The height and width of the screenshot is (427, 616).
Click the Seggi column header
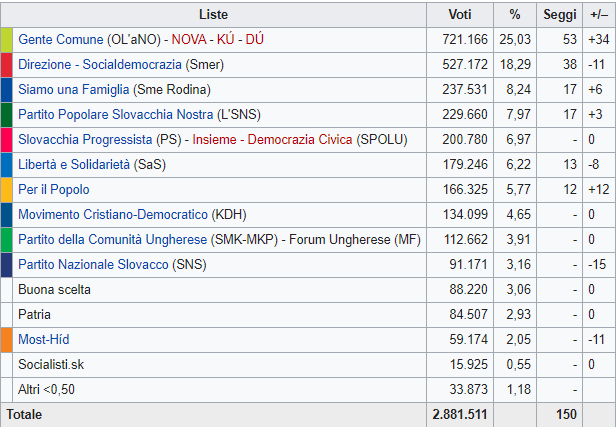pyautogui.click(x=559, y=15)
